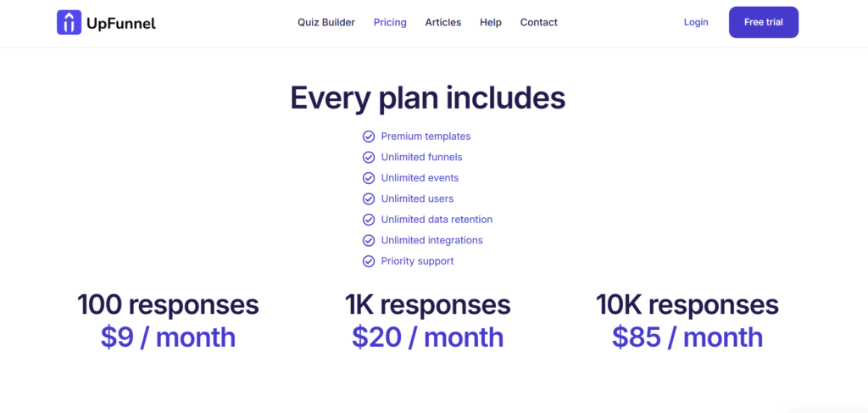Screen dimensions: 868x413
Task: Click the checkmark icon beside Priority support
Action: click(x=369, y=260)
